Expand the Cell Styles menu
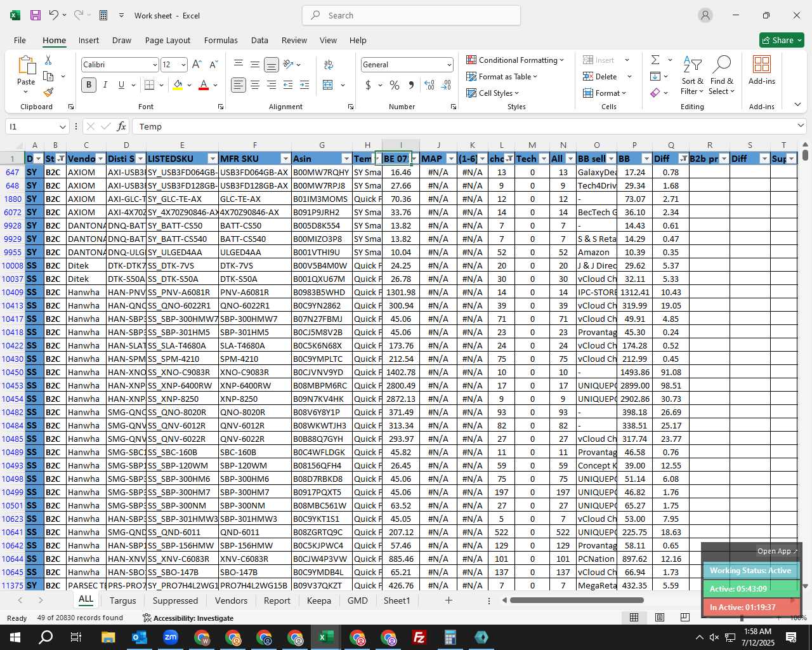This screenshot has height=650, width=812. coord(493,93)
